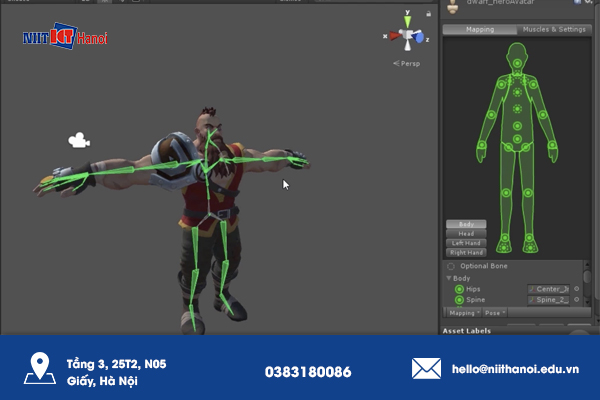The height and width of the screenshot is (400, 600).
Task: Click the Hips bone object picker circle
Action: point(576,288)
